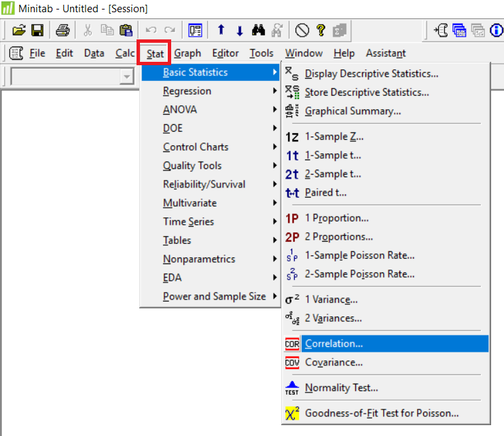The height and width of the screenshot is (436, 504).
Task: Click the Save floppy disk icon
Action: click(37, 30)
